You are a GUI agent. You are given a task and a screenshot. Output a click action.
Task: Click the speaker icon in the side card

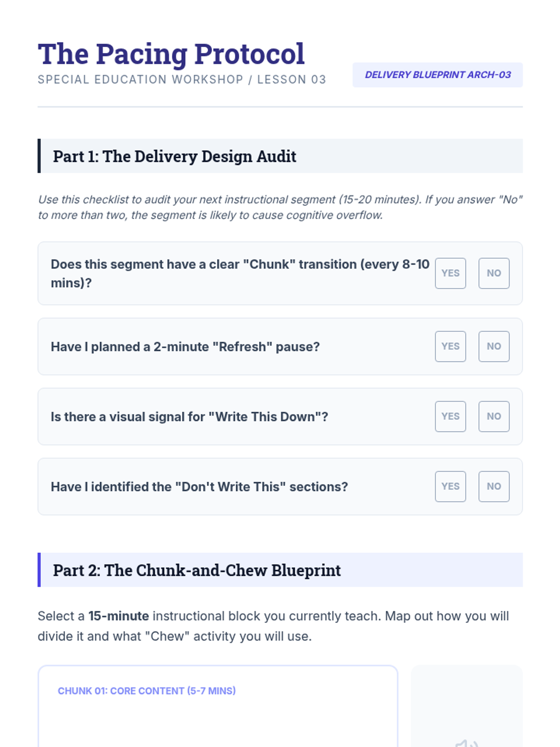point(467,742)
